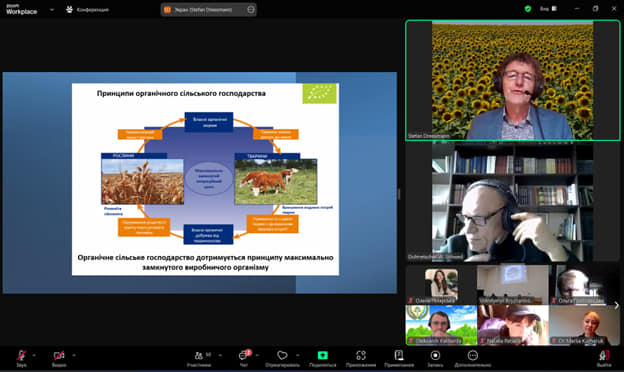This screenshot has height=372, width=624.
Task: Click the green encryption shield icon
Action: [x=528, y=8]
